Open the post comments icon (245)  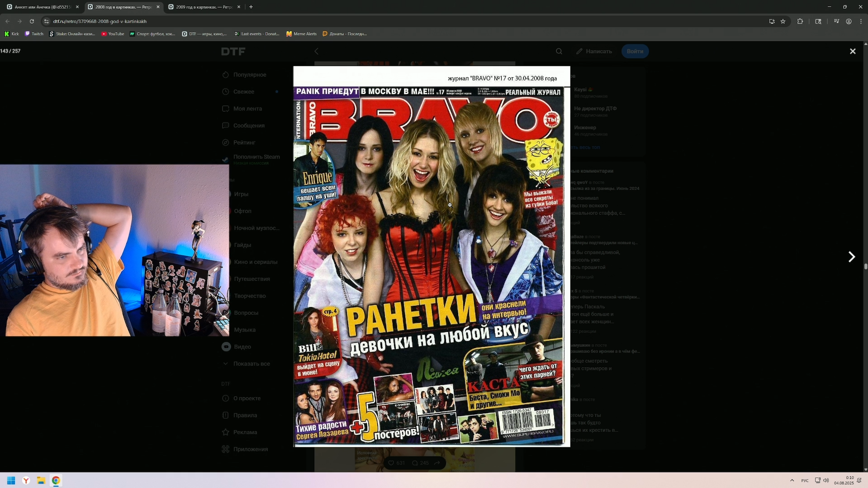tap(420, 463)
